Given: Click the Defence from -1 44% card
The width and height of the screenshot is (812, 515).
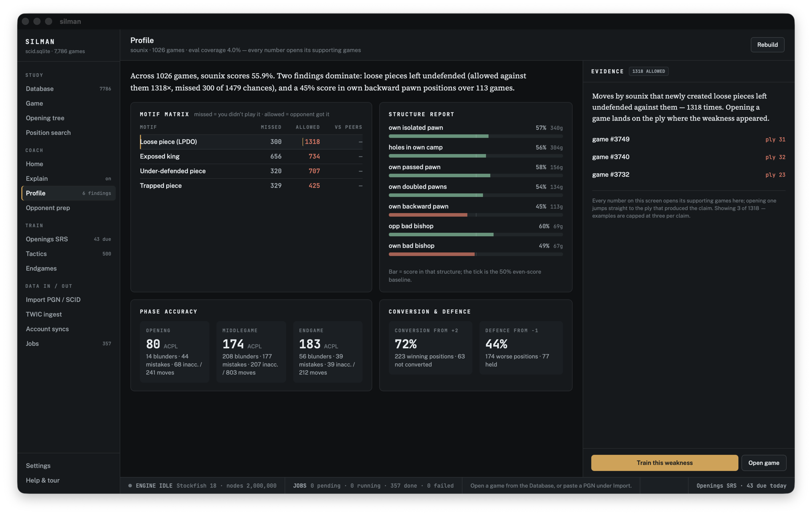Looking at the screenshot, I should (x=521, y=348).
